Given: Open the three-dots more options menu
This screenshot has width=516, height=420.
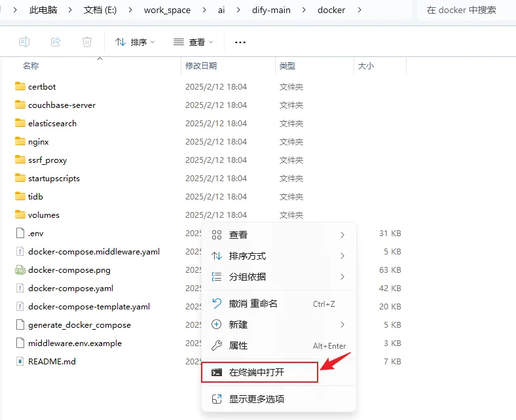Looking at the screenshot, I should pos(240,42).
